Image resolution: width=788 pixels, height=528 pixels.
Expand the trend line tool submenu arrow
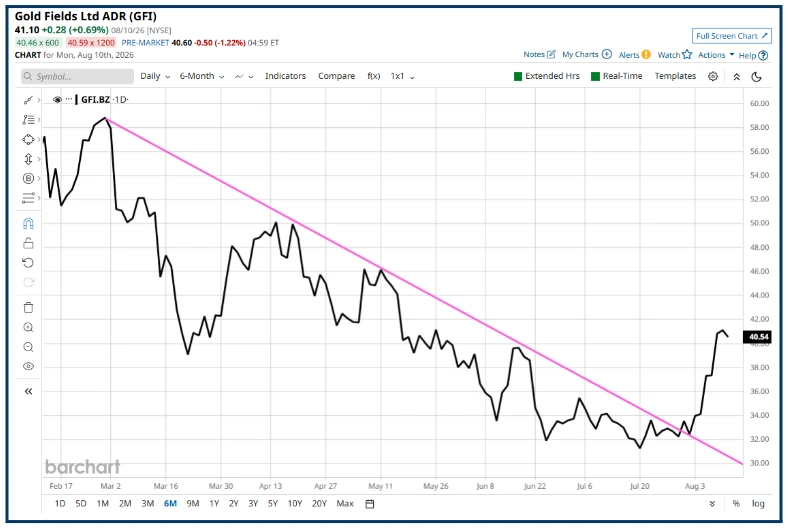39,100
